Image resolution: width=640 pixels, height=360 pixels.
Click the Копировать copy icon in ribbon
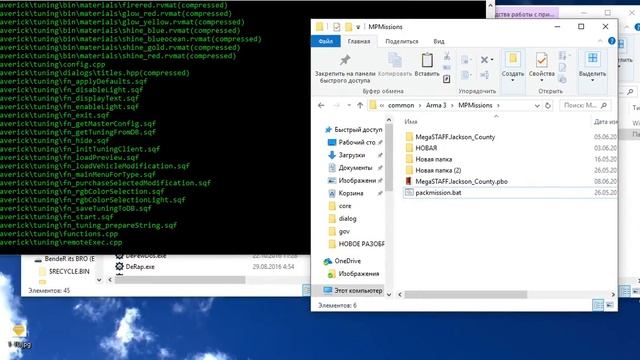(x=395, y=61)
